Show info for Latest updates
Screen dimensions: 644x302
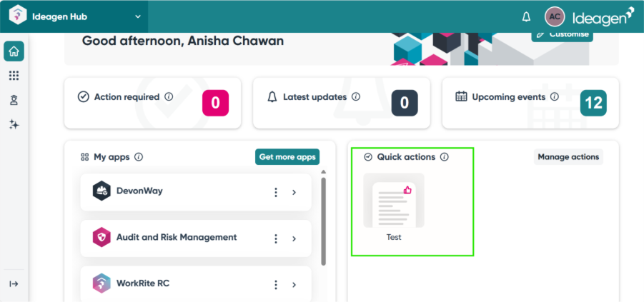click(356, 96)
